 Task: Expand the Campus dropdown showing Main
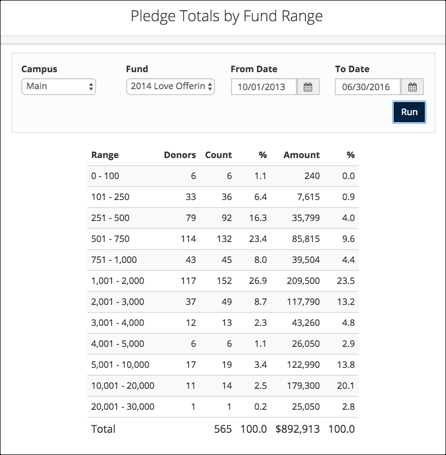(x=59, y=87)
